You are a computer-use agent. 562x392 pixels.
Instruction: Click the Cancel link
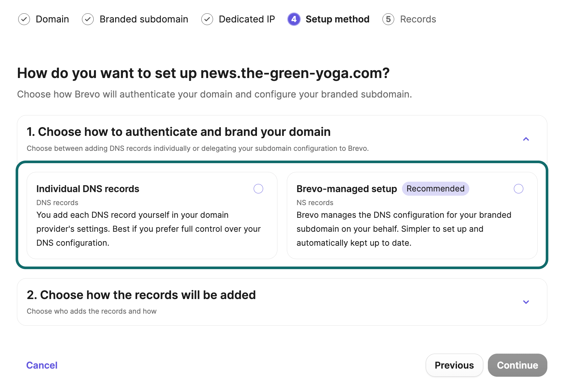pos(42,365)
